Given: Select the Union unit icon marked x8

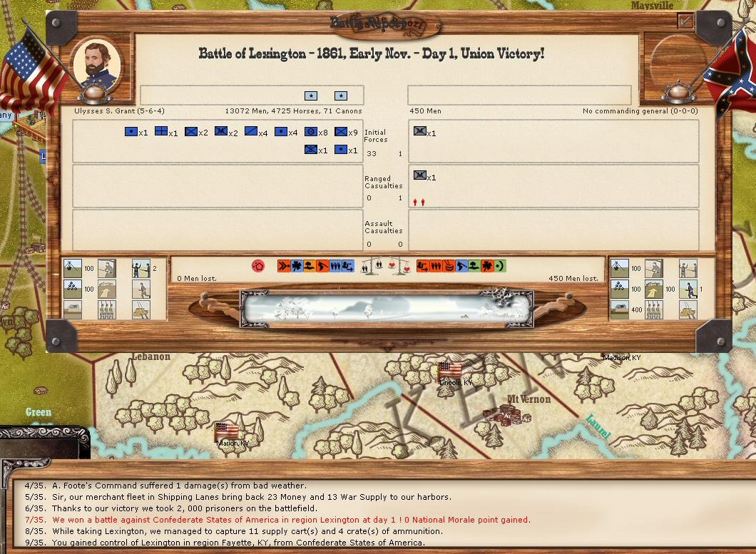Looking at the screenshot, I should tap(310, 132).
